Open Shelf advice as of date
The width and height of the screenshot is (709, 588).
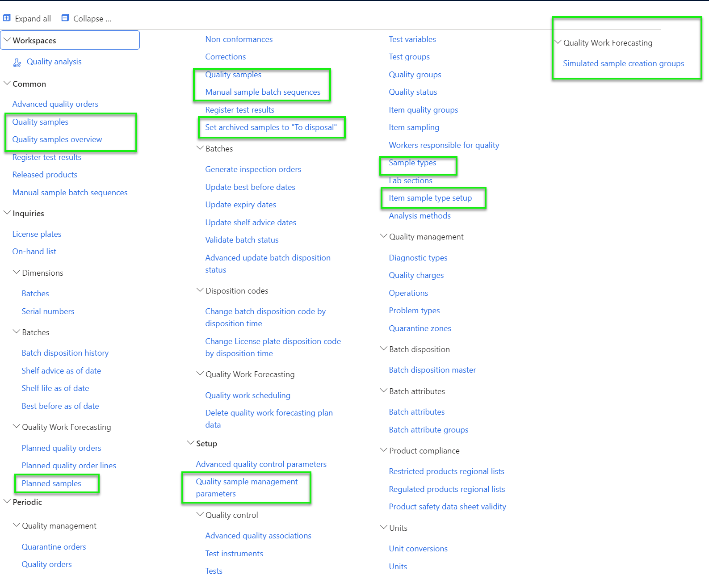tap(61, 371)
